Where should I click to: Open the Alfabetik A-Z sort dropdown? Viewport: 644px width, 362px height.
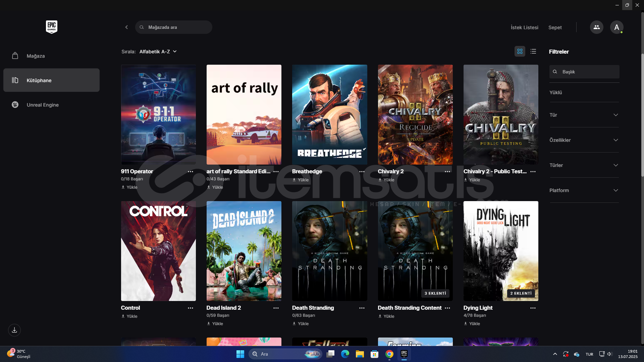[158, 52]
